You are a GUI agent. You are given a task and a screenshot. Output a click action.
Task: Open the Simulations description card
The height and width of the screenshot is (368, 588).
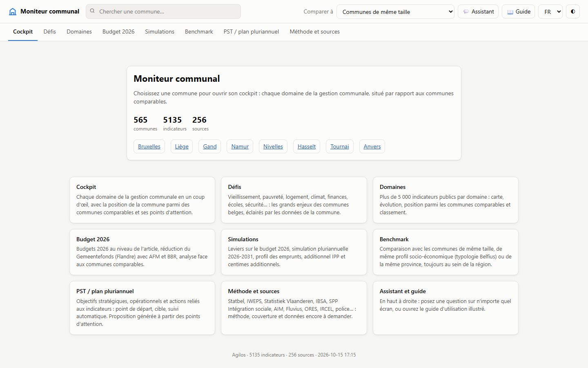coord(294,252)
